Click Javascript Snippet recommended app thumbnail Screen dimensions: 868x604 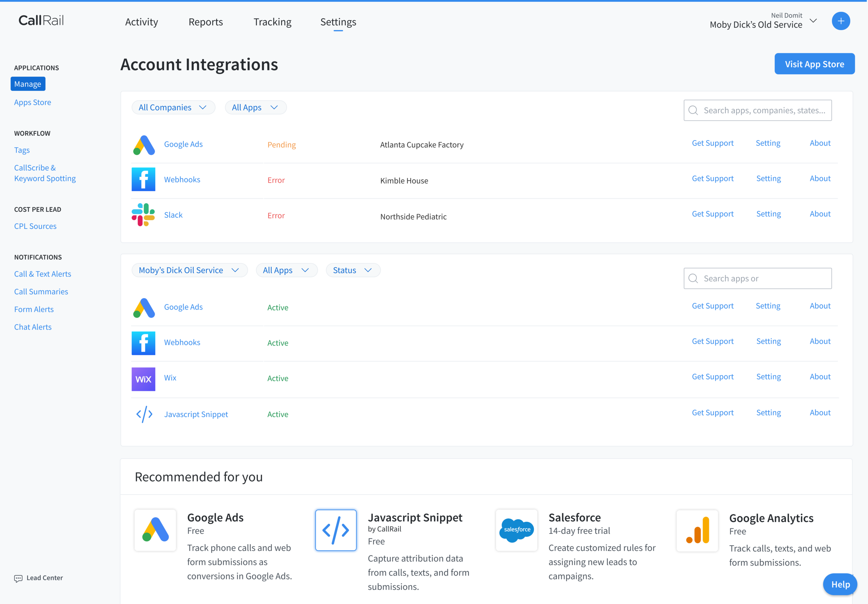click(x=336, y=530)
